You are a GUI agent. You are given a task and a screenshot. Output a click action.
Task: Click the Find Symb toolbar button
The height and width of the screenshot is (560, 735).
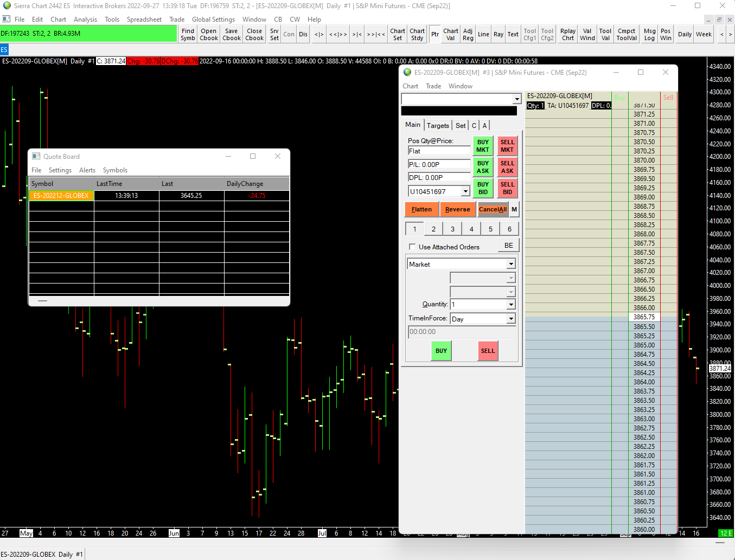188,34
